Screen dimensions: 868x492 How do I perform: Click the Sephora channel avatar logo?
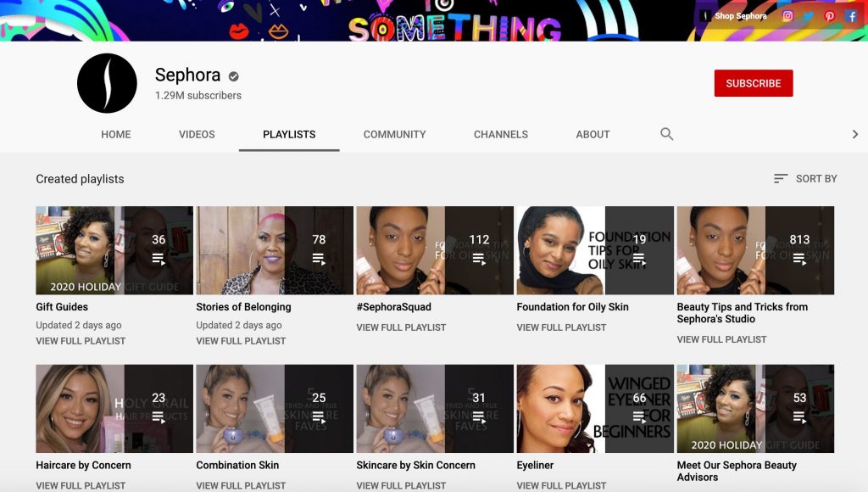click(x=107, y=83)
